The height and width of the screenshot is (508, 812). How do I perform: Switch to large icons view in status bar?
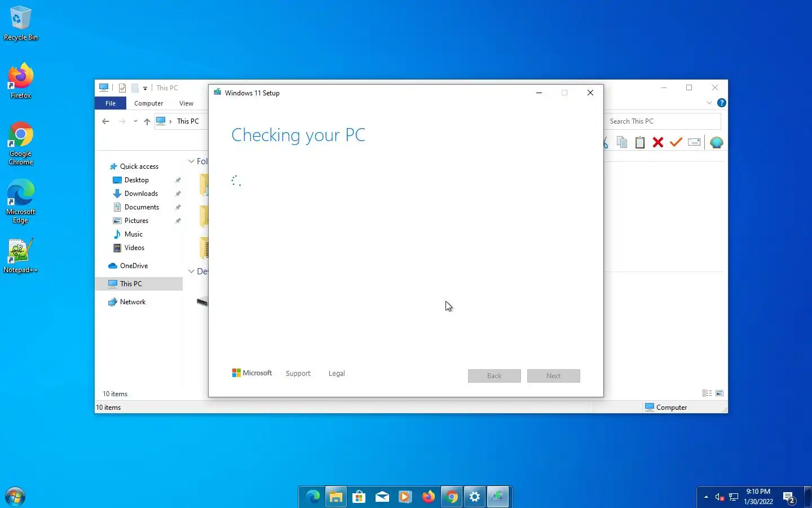pyautogui.click(x=720, y=393)
